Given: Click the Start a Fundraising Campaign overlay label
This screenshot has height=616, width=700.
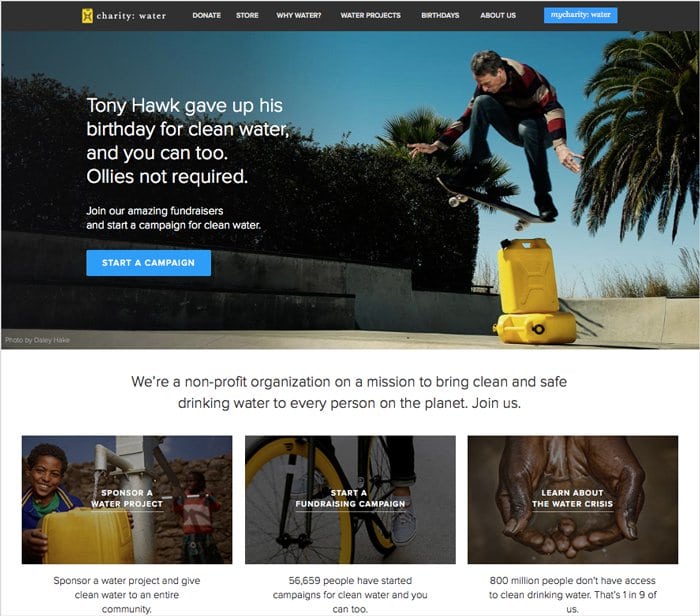Looking at the screenshot, I should (x=350, y=499).
